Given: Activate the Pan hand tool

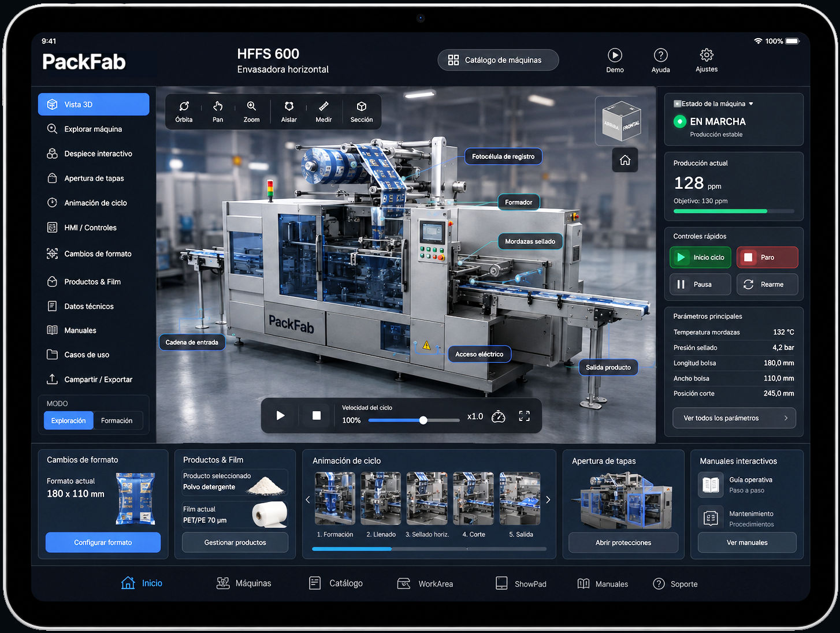Looking at the screenshot, I should coord(218,111).
